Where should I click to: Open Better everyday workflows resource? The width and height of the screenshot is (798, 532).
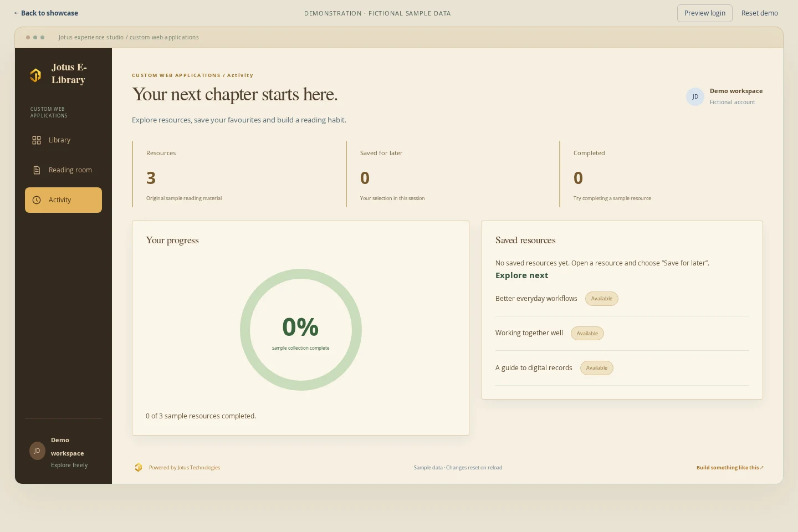(536, 299)
